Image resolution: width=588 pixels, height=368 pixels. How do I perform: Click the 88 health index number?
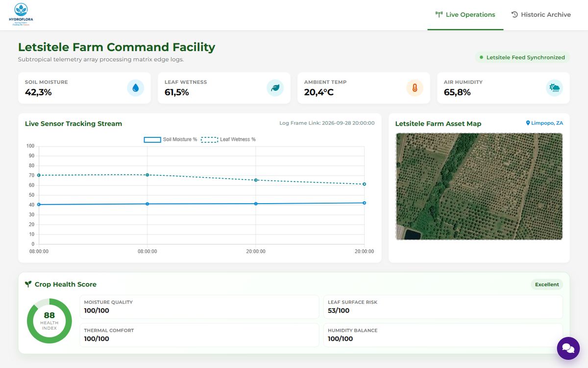pos(49,315)
